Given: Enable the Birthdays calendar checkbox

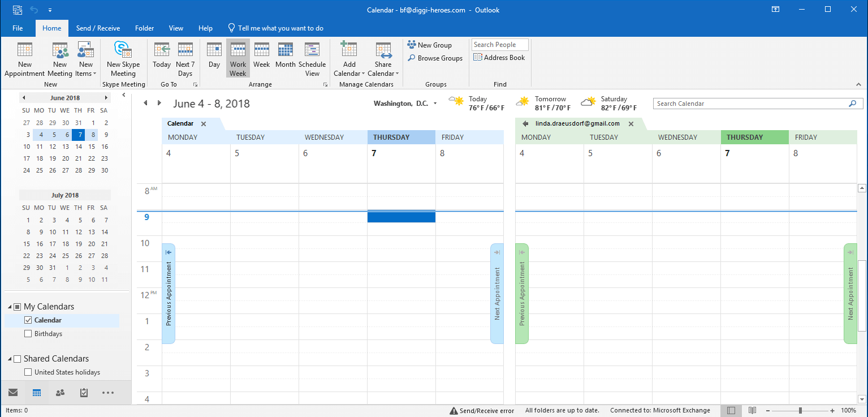Looking at the screenshot, I should pos(28,334).
